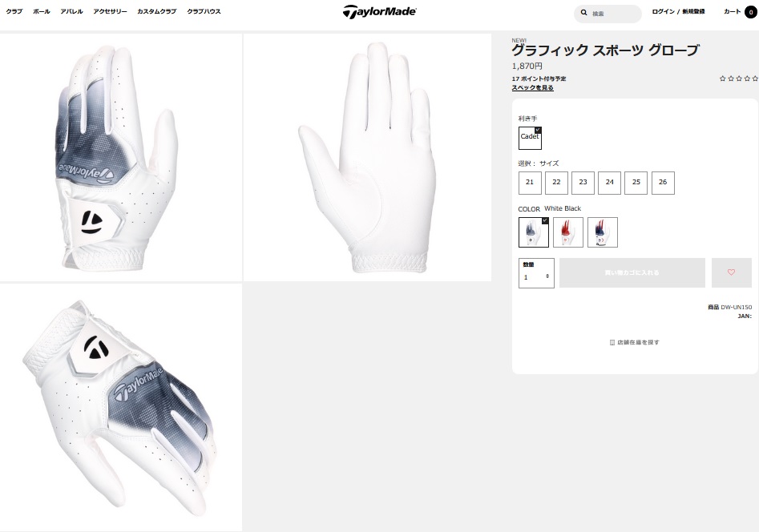Select the Cadet hand option

click(x=530, y=138)
